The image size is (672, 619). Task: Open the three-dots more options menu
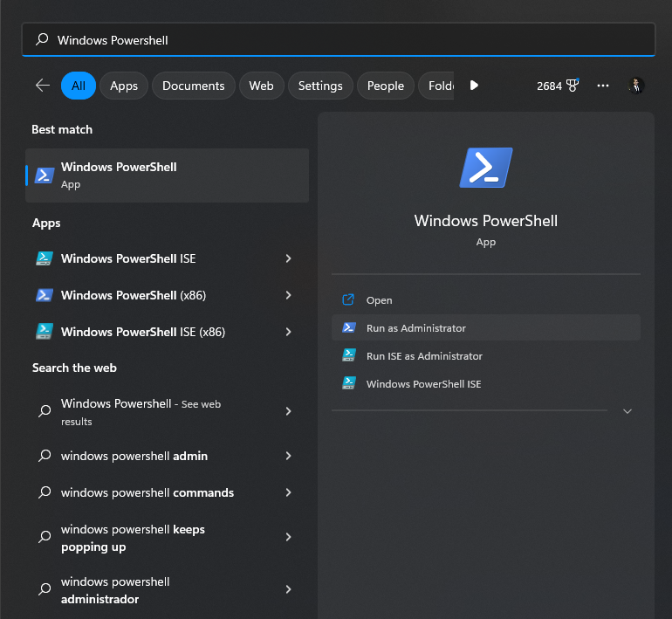click(x=603, y=86)
